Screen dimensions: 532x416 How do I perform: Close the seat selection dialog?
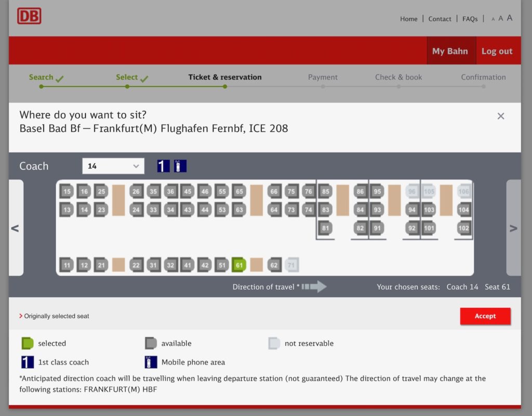tap(500, 116)
